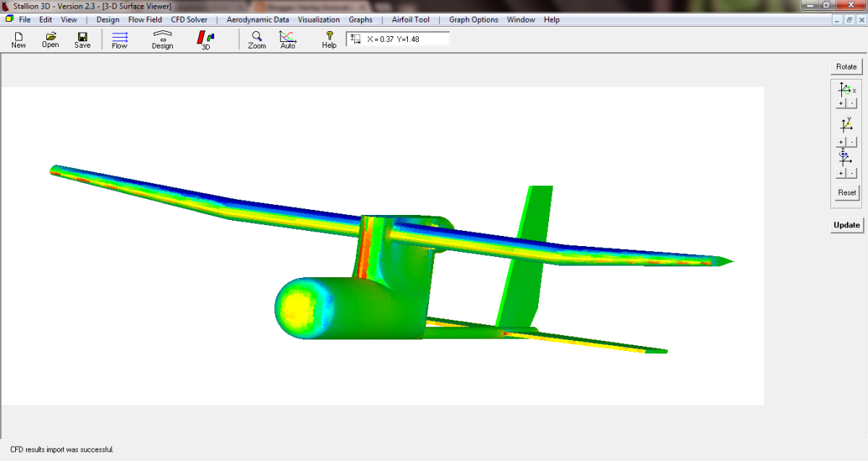Save the project with the Save icon
The height and width of the screenshot is (461, 868).
pyautogui.click(x=82, y=38)
